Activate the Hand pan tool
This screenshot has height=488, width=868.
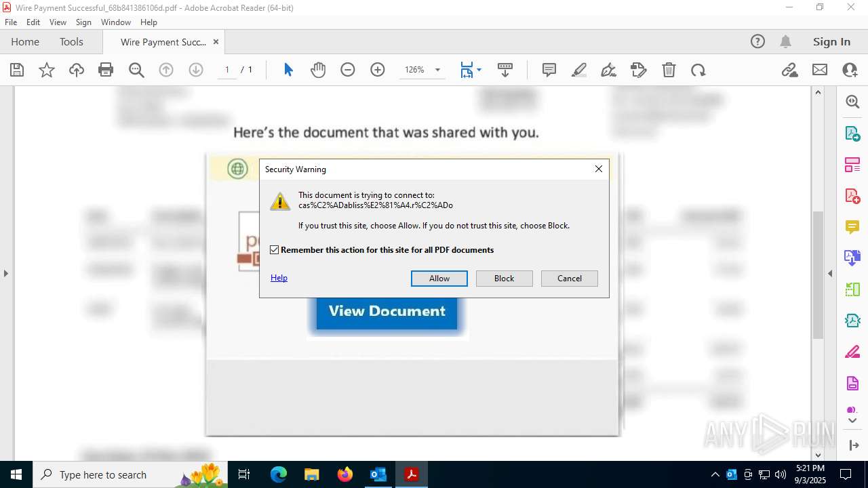point(318,70)
